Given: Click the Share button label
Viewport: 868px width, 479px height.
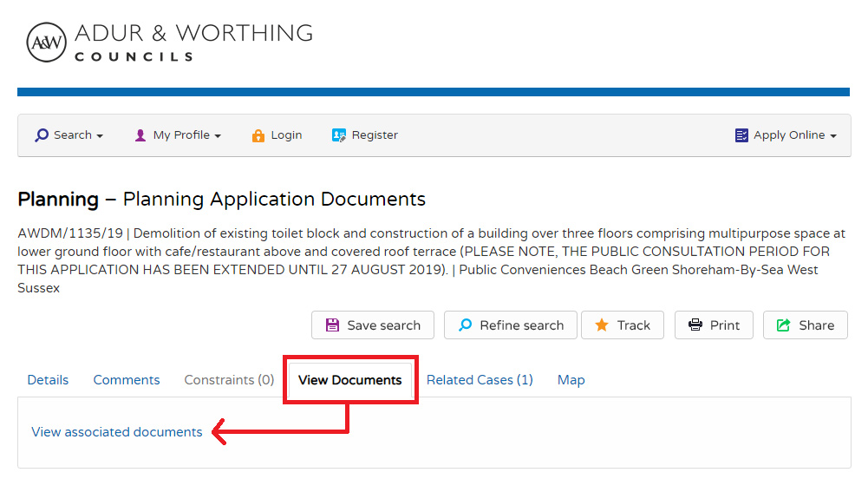Looking at the screenshot, I should tap(816, 325).
